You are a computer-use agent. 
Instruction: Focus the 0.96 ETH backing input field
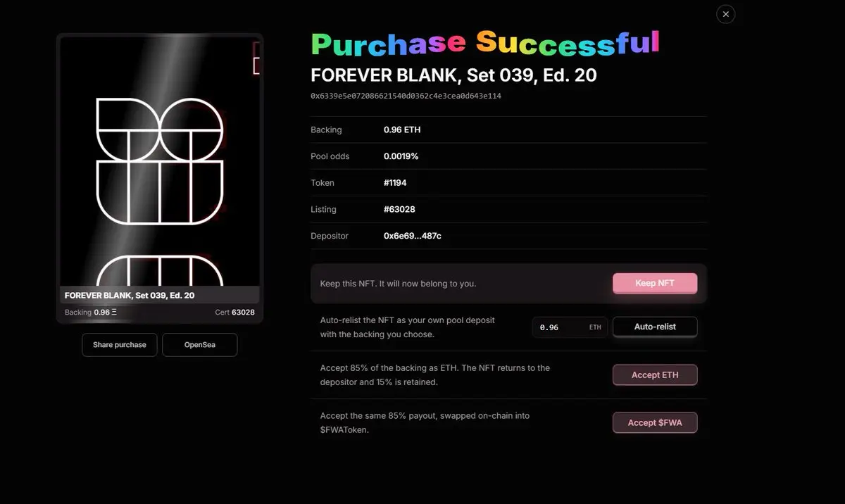570,327
